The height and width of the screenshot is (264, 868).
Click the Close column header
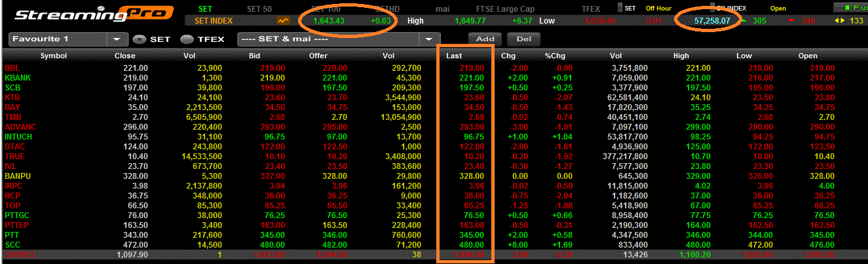click(125, 56)
